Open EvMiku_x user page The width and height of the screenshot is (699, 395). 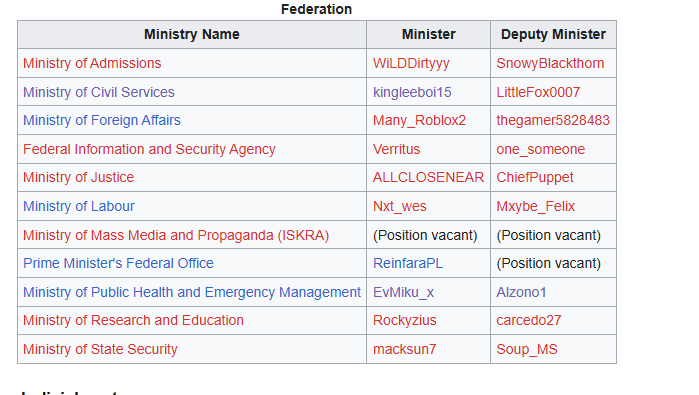[403, 292]
